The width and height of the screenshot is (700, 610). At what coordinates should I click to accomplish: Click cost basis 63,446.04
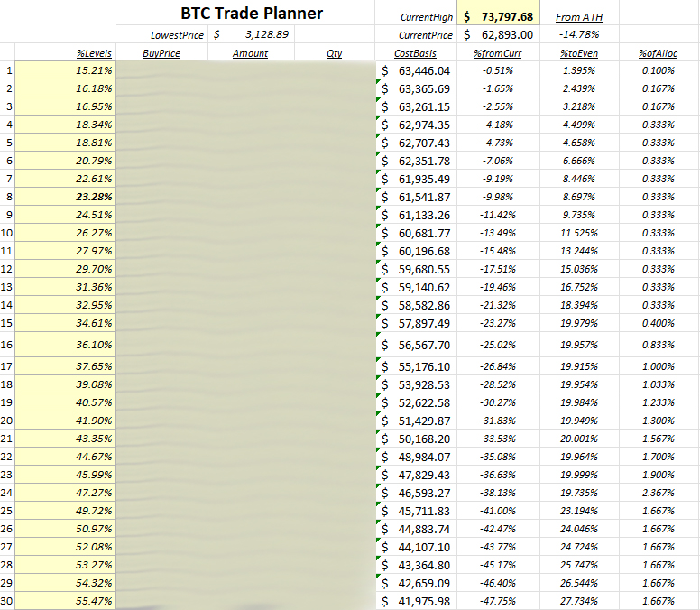click(416, 70)
